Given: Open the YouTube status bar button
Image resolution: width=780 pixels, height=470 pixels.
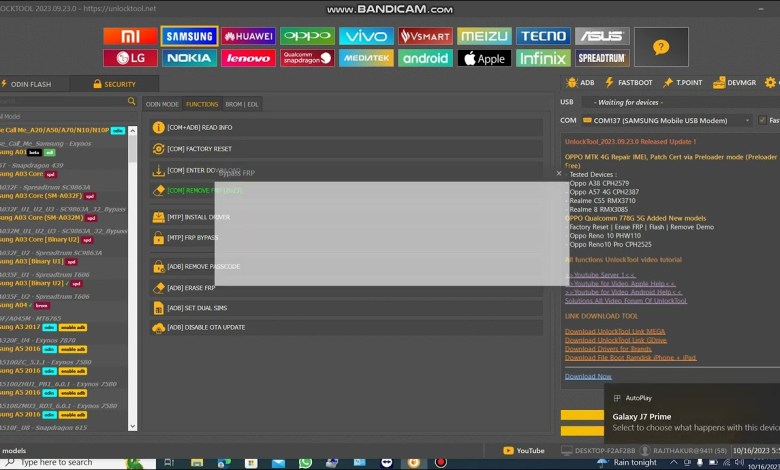Looking at the screenshot, I should tap(524, 451).
